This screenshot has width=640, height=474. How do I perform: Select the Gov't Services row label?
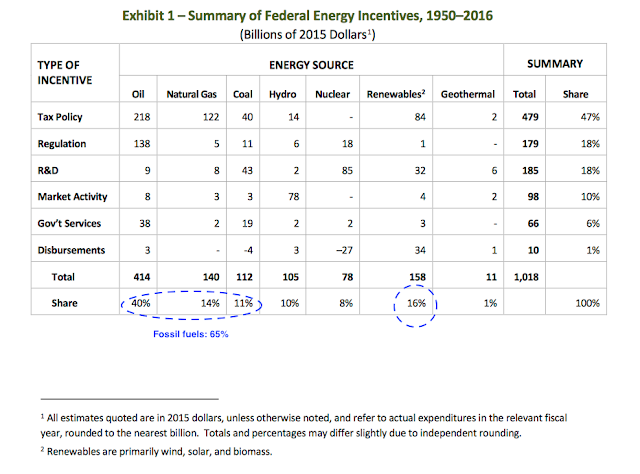(x=69, y=224)
